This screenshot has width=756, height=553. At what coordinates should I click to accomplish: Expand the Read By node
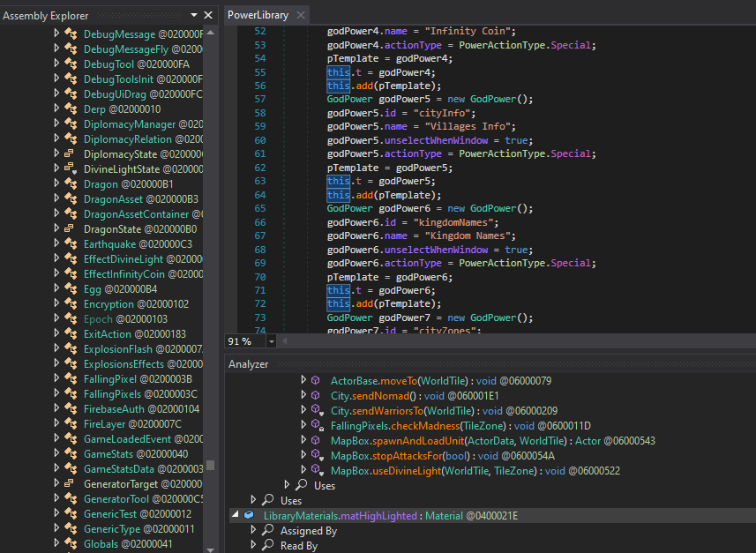(254, 546)
